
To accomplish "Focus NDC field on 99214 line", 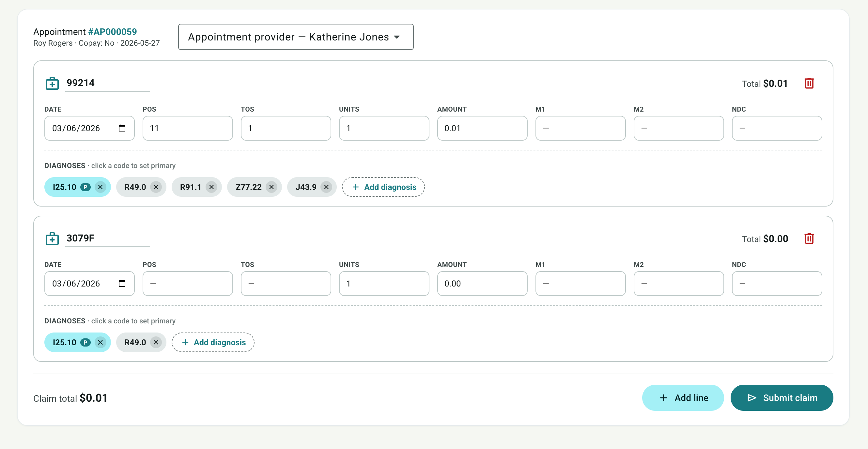I will pyautogui.click(x=777, y=128).
